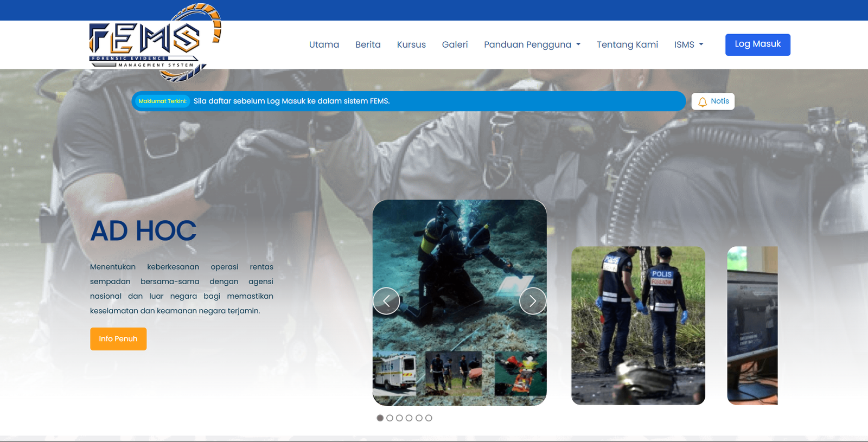Click the FEMS logo
This screenshot has height=442, width=868.
tap(155, 43)
